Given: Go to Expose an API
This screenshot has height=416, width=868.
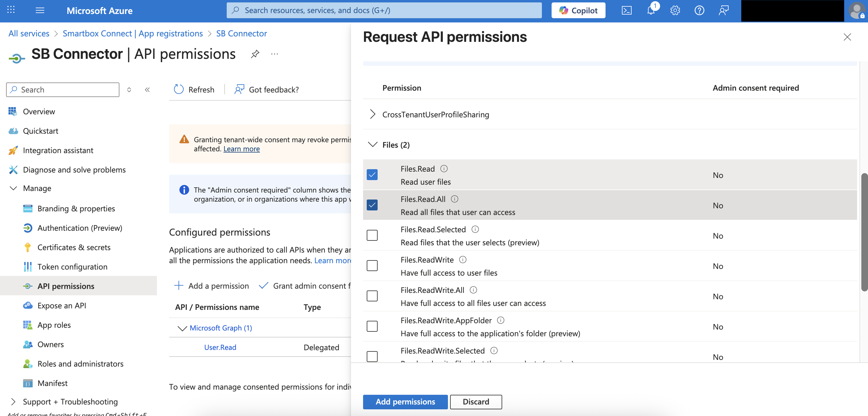Looking at the screenshot, I should point(62,305).
